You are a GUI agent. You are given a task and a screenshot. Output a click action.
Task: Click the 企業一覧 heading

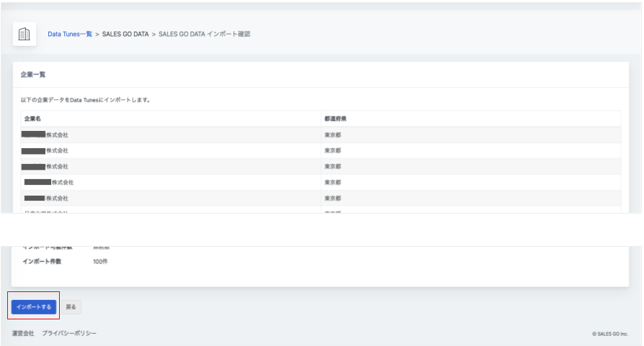point(33,75)
